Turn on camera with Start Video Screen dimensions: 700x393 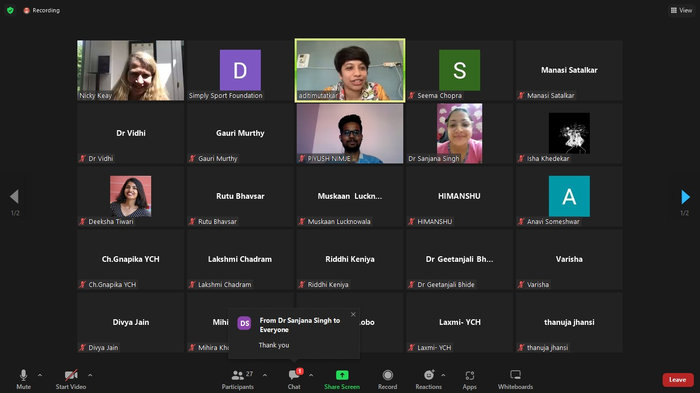pyautogui.click(x=71, y=379)
